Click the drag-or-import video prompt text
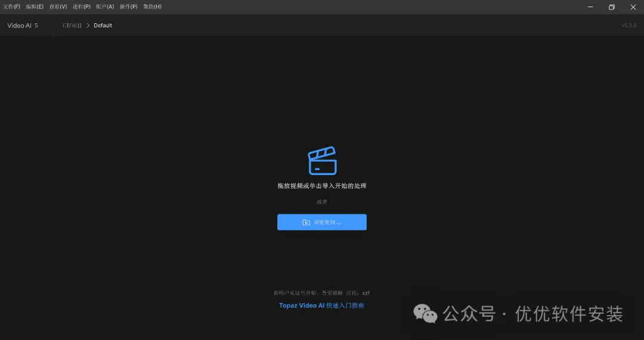 tap(321, 186)
